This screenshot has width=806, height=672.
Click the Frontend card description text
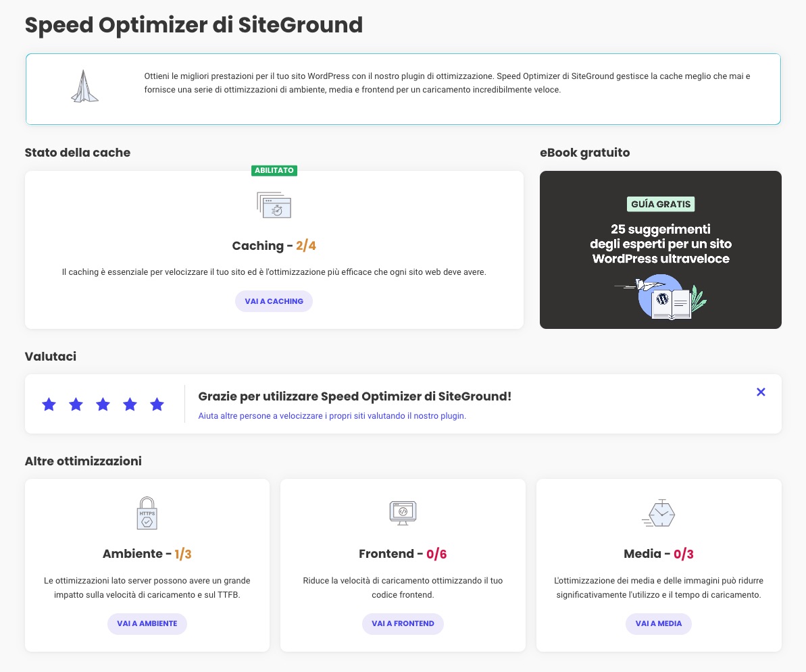[403, 588]
